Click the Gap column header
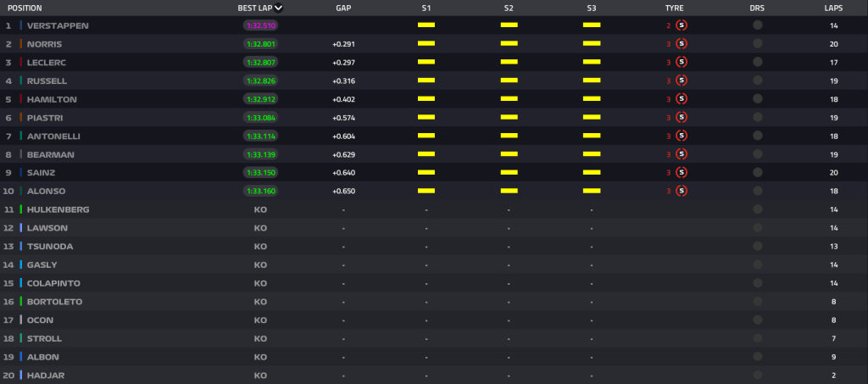 coord(342,8)
